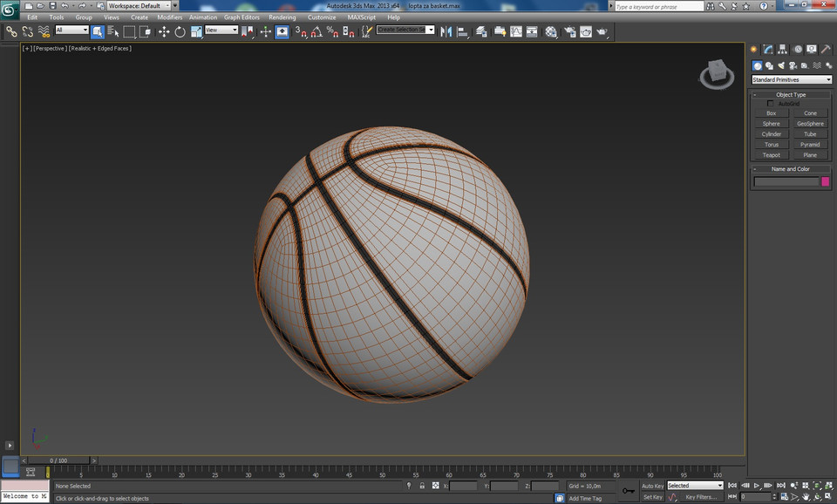
Task: Activate the Select and Rotate tool
Action: (180, 31)
